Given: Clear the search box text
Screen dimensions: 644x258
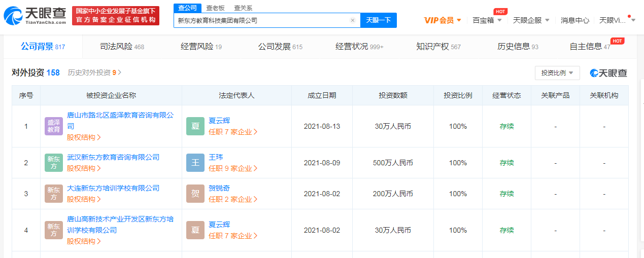Looking at the screenshot, I should point(353,20).
